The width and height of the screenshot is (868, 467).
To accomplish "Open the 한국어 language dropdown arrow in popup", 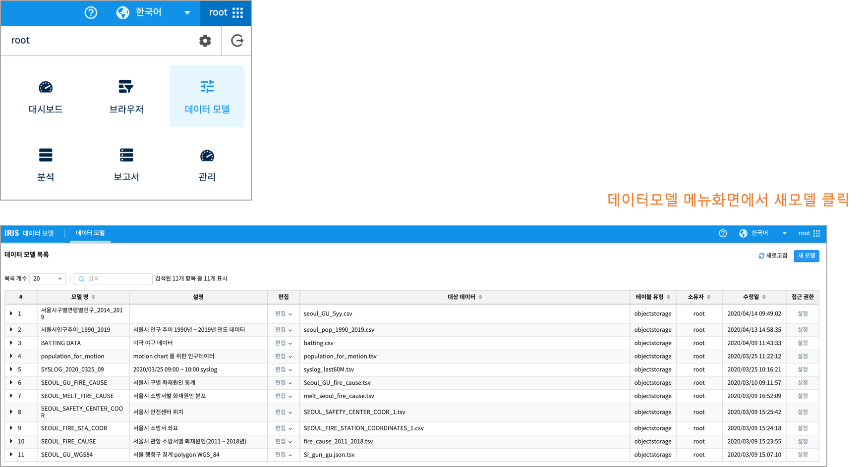I will click(187, 13).
